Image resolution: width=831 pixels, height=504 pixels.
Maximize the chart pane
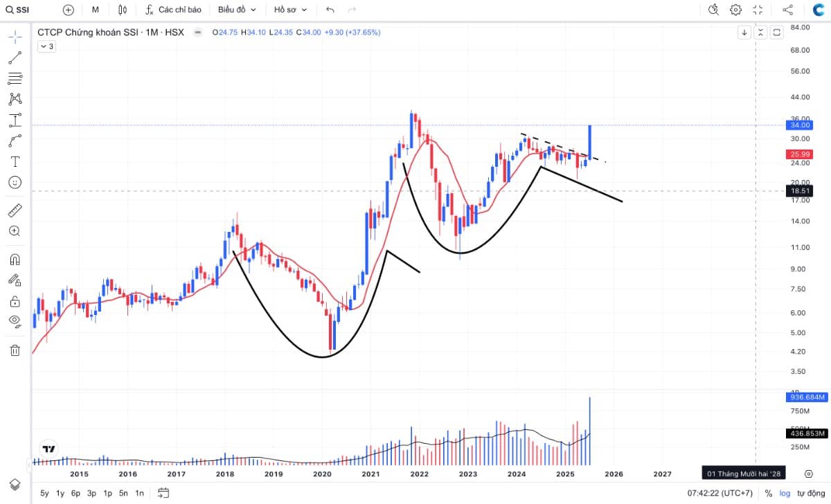[777, 32]
